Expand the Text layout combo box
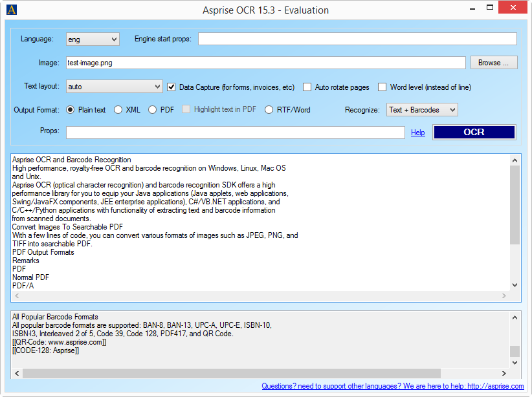The height and width of the screenshot is (397, 532). click(x=114, y=87)
